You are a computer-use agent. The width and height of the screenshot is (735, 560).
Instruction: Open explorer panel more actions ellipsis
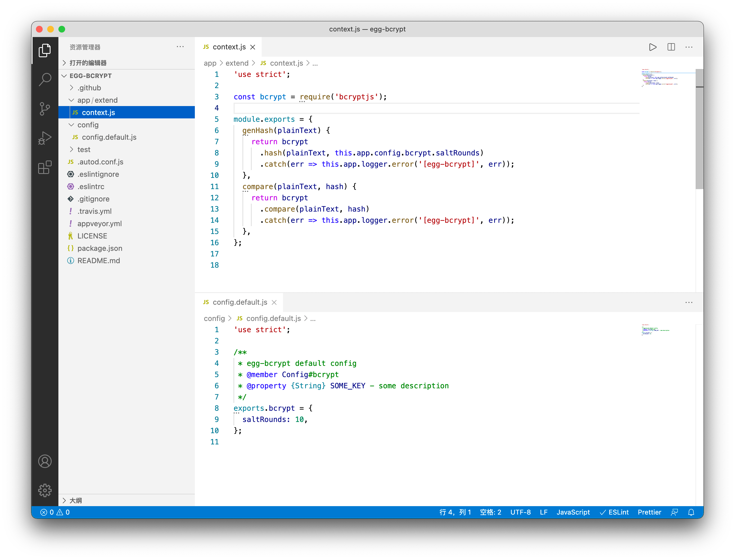(180, 47)
